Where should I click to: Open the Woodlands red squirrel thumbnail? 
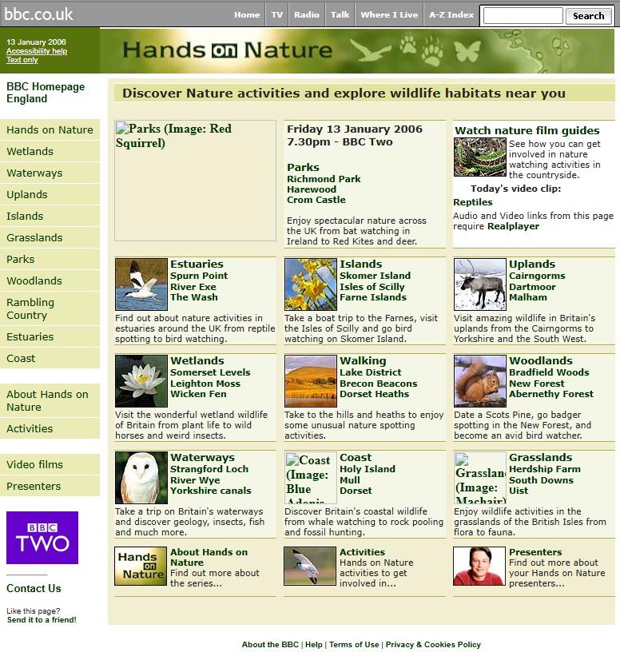tap(480, 381)
